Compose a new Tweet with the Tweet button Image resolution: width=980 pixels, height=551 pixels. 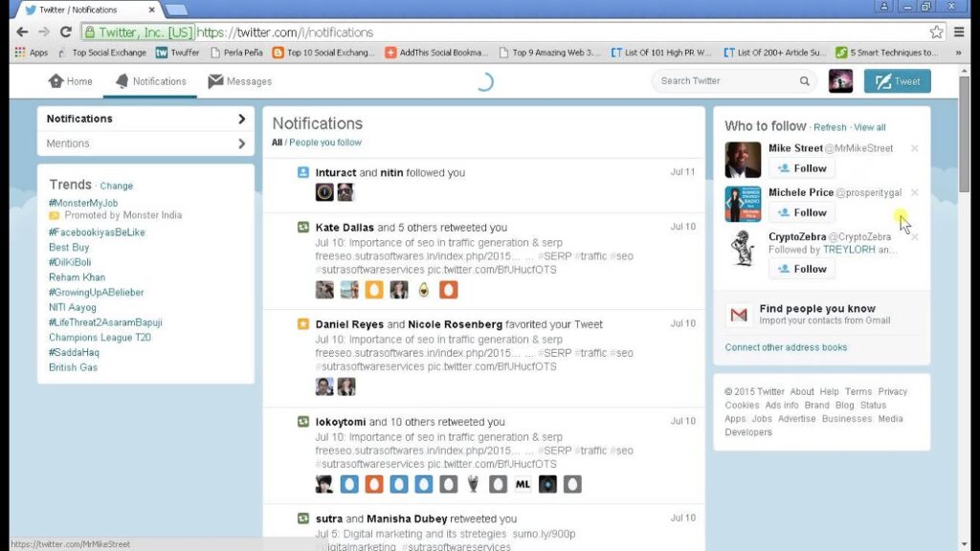[x=898, y=81]
